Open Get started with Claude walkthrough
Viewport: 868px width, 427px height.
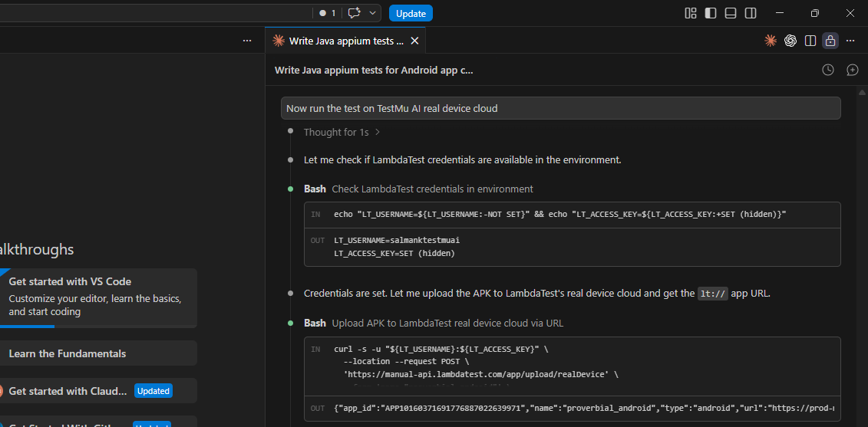[x=97, y=391]
